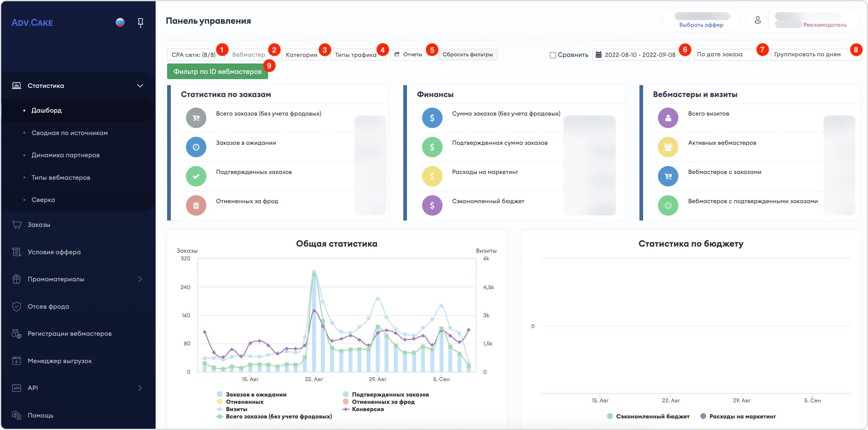
Task: Click the Помощь help icon
Action: click(x=16, y=415)
